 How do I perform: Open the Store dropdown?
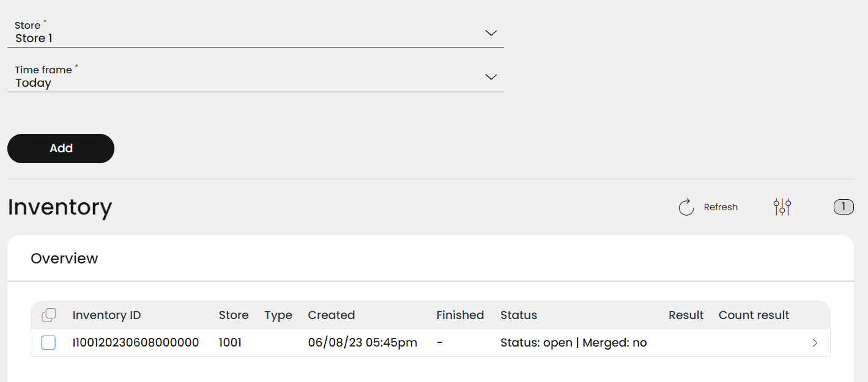(x=255, y=32)
